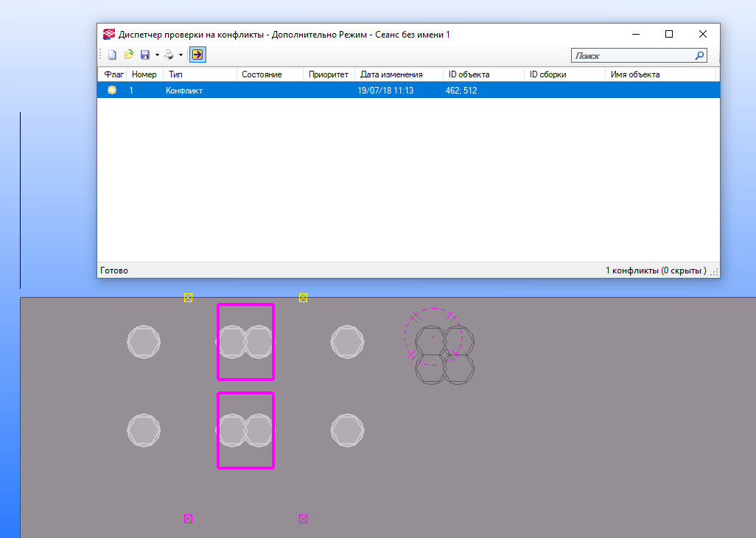This screenshot has height=538, width=756.
Task: Click the Tekla app icon in title bar
Action: tap(109, 34)
